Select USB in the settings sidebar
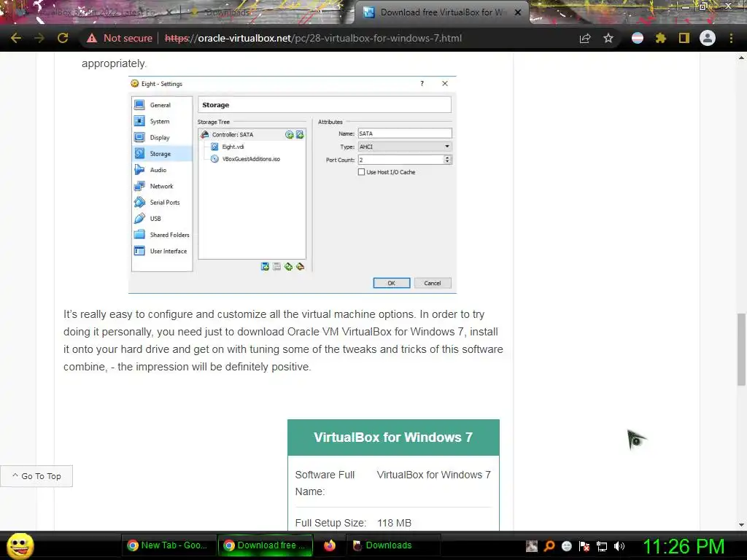 tap(162, 219)
